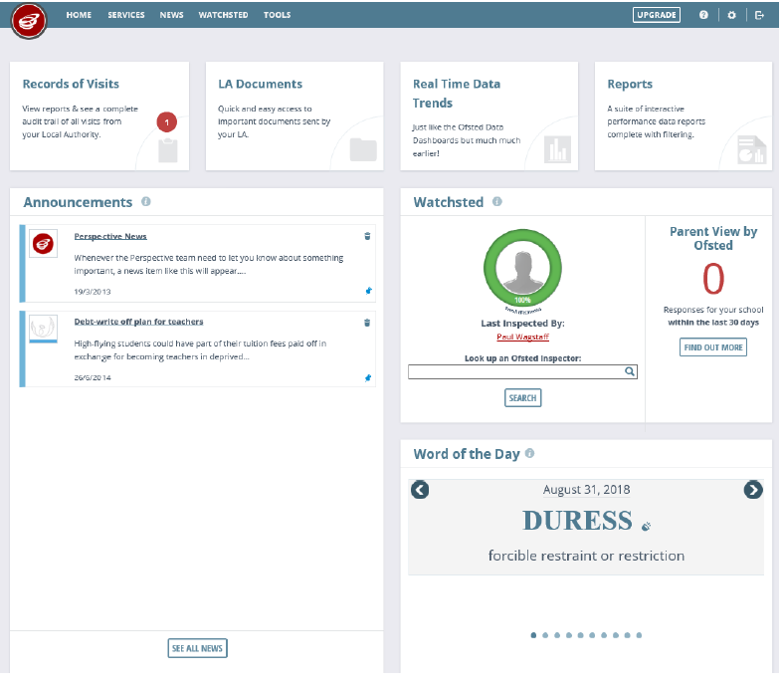Click the Ofsted Inspector lookup field
The height and width of the screenshot is (684, 784).
point(515,371)
